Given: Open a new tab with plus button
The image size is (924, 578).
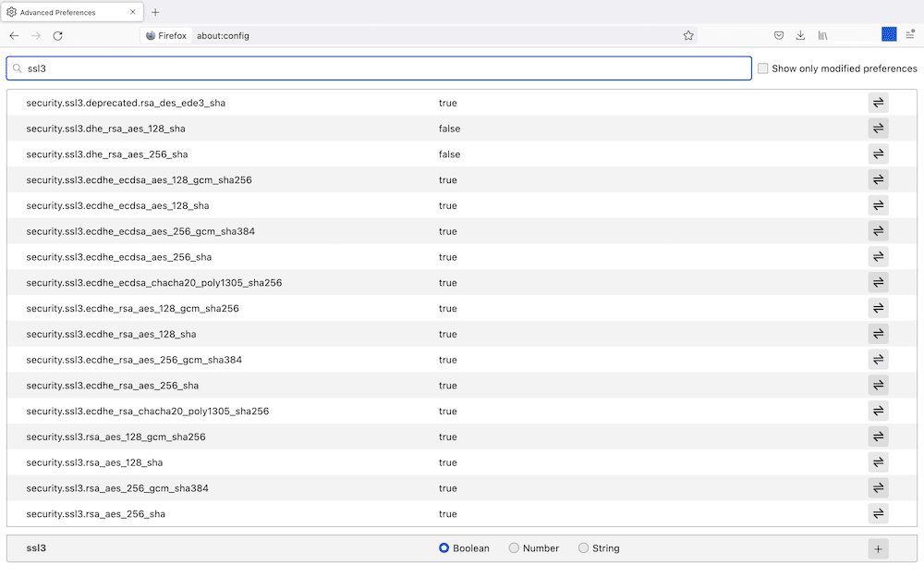Looking at the screenshot, I should point(155,12).
